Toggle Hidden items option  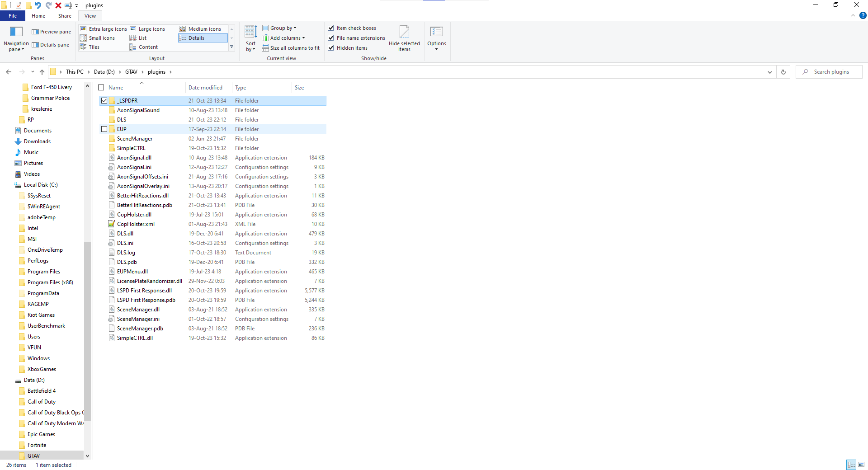[x=348, y=48]
